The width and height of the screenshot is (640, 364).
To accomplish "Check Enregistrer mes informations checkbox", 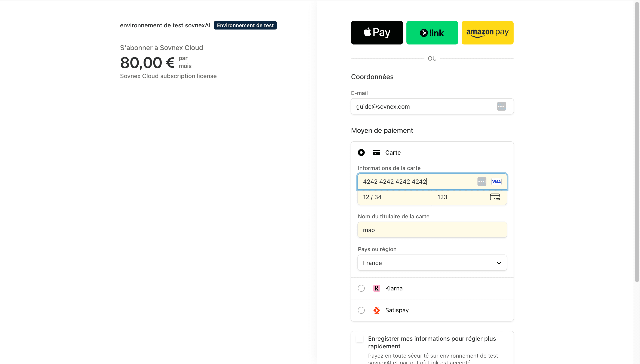I will point(360,339).
